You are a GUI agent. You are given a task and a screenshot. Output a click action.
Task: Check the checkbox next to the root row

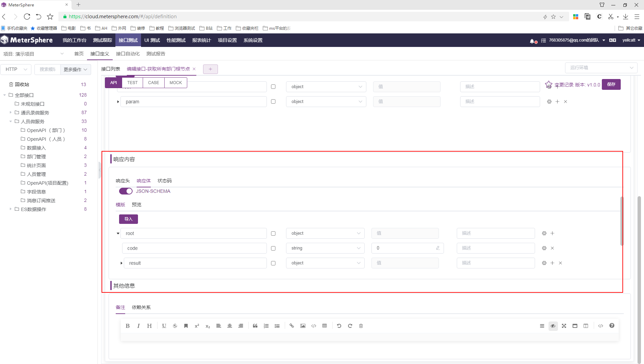coord(273,233)
